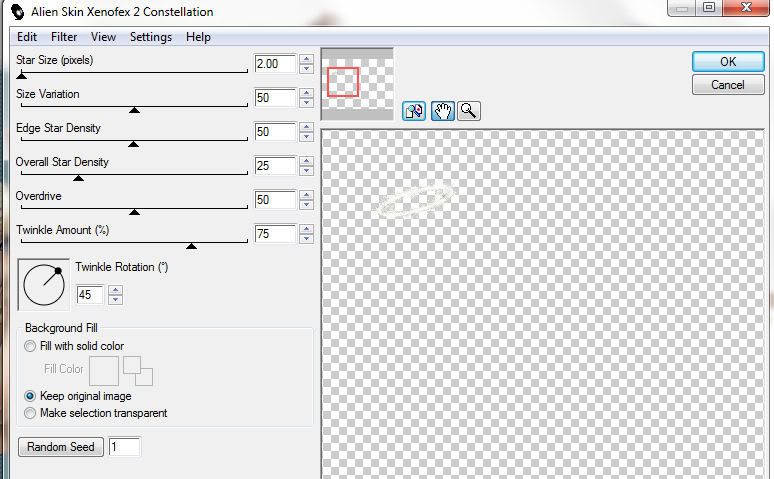Decrease Size Variation with down arrow
774x479 pixels.
point(307,103)
